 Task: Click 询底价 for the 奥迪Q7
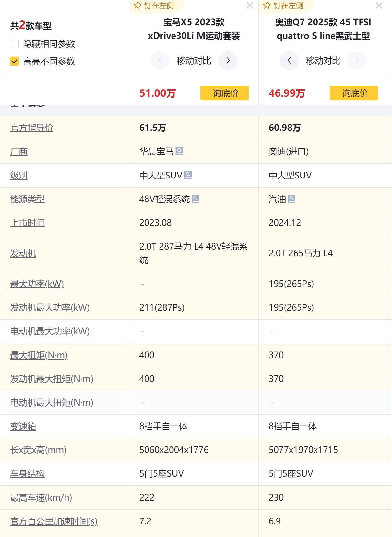click(354, 93)
